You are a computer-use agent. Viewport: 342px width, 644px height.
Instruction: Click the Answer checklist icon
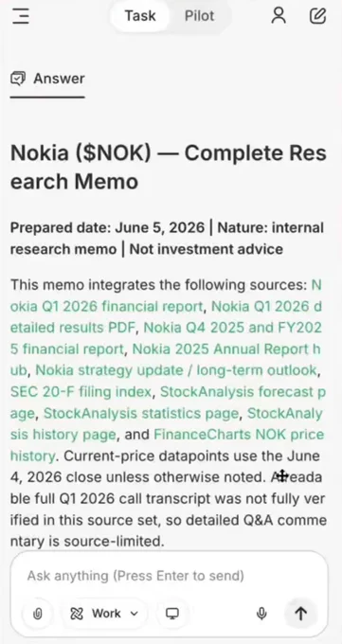(x=18, y=78)
